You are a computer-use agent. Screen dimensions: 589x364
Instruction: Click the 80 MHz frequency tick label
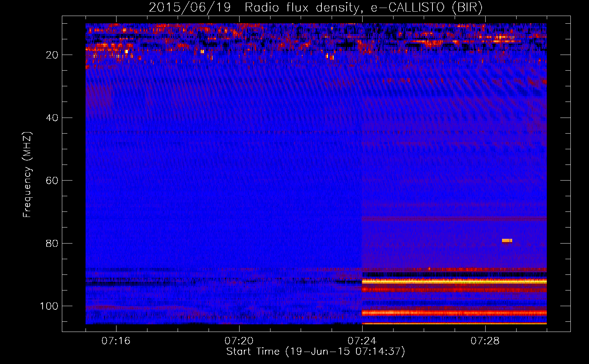coord(52,243)
